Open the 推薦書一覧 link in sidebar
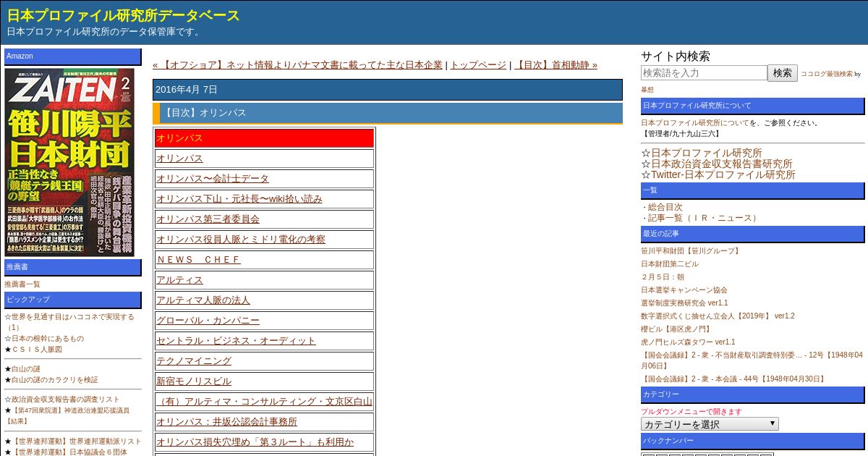Viewport: 868px width, 456px height. click(22, 284)
